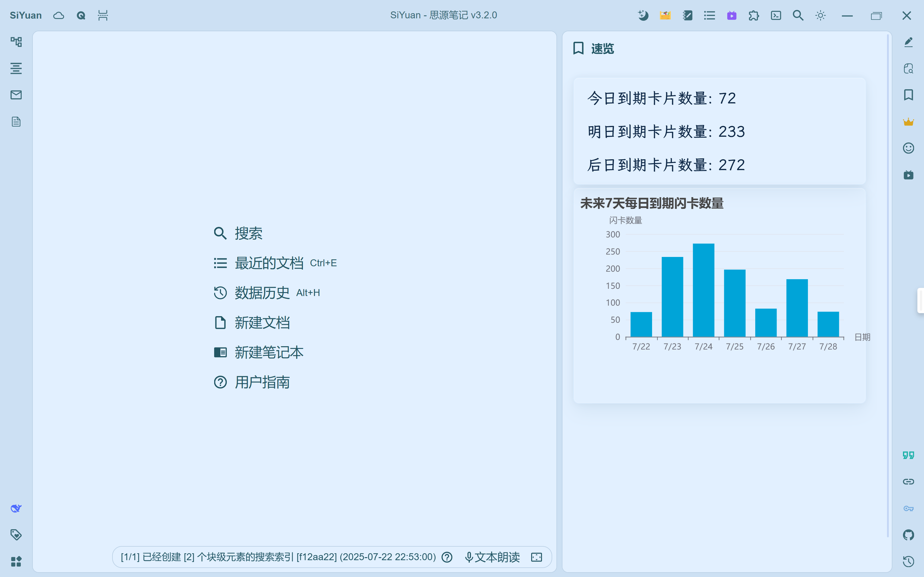Open the crown membership icon
Viewport: 924px width, 577px height.
coord(908,122)
